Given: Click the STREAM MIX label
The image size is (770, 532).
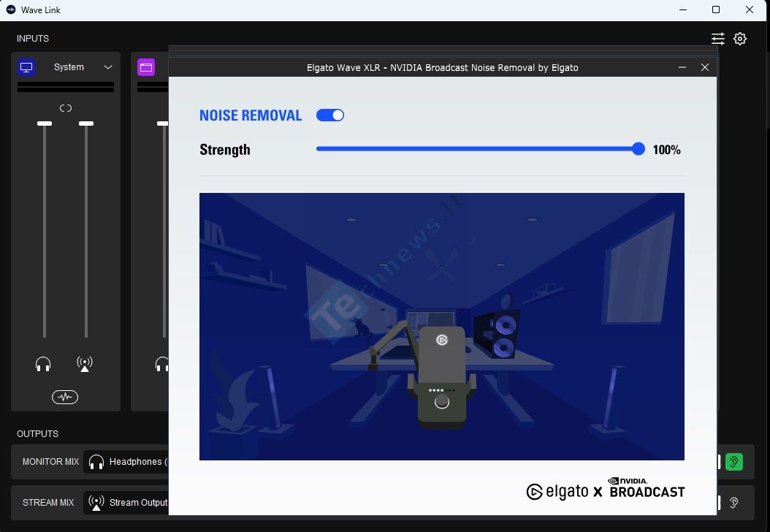Looking at the screenshot, I should [48, 503].
